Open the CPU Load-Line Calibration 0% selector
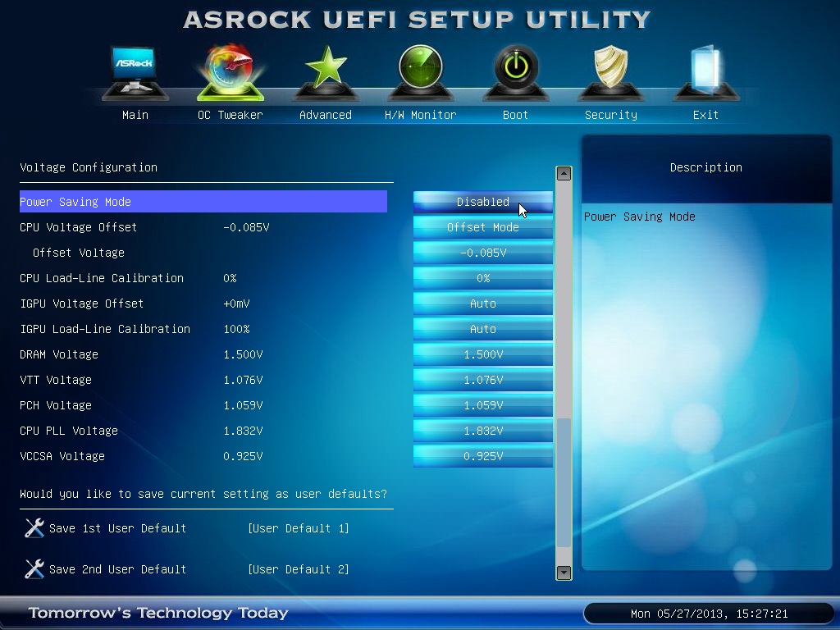Viewport: 840px width, 630px height. tap(483, 278)
